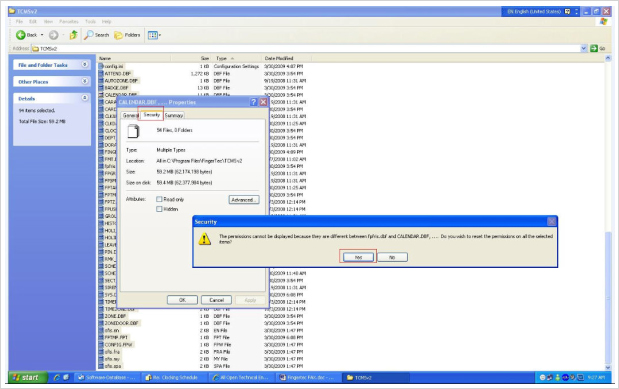
Task: Click No in the Security dialog
Action: coord(392,257)
